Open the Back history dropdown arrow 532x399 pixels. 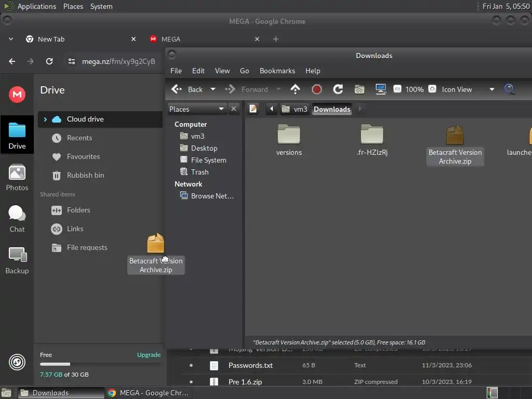click(213, 89)
